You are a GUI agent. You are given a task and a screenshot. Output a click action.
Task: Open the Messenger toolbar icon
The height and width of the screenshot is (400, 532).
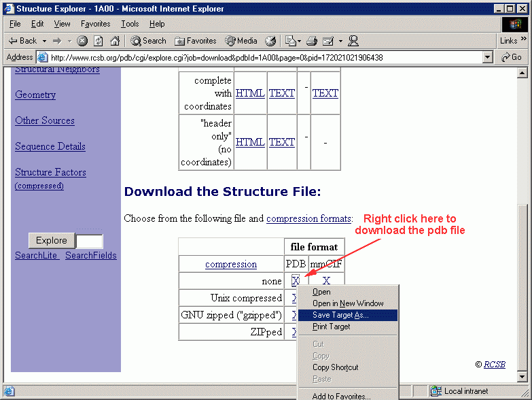pos(353,41)
